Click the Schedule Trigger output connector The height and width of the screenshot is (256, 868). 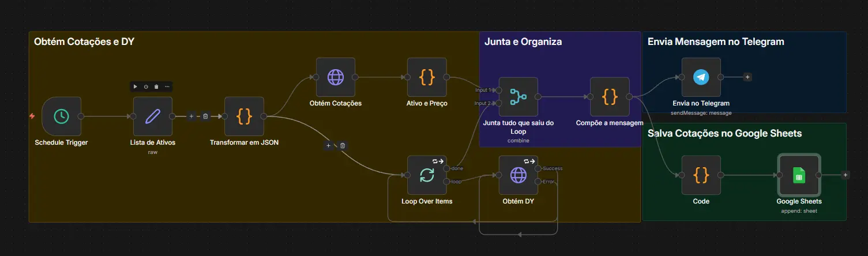pos(81,116)
